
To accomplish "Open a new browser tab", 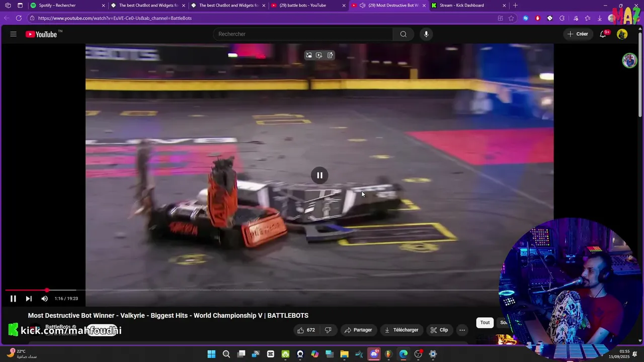I will 515,6.
